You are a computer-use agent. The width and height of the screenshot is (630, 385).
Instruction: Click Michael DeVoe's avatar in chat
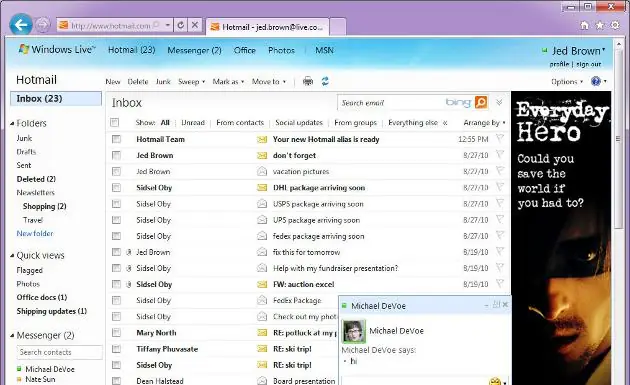[354, 331]
